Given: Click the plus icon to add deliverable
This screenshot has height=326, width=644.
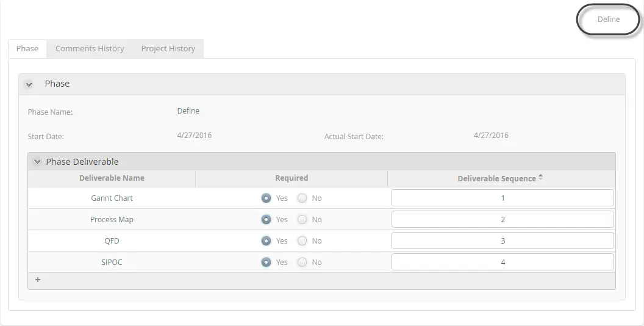Looking at the screenshot, I should (38, 280).
